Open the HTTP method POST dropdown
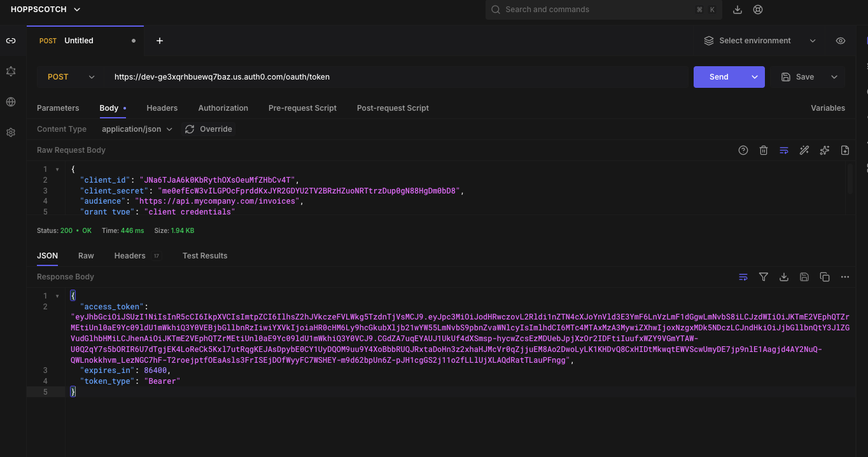The width and height of the screenshot is (868, 457). 71,77
